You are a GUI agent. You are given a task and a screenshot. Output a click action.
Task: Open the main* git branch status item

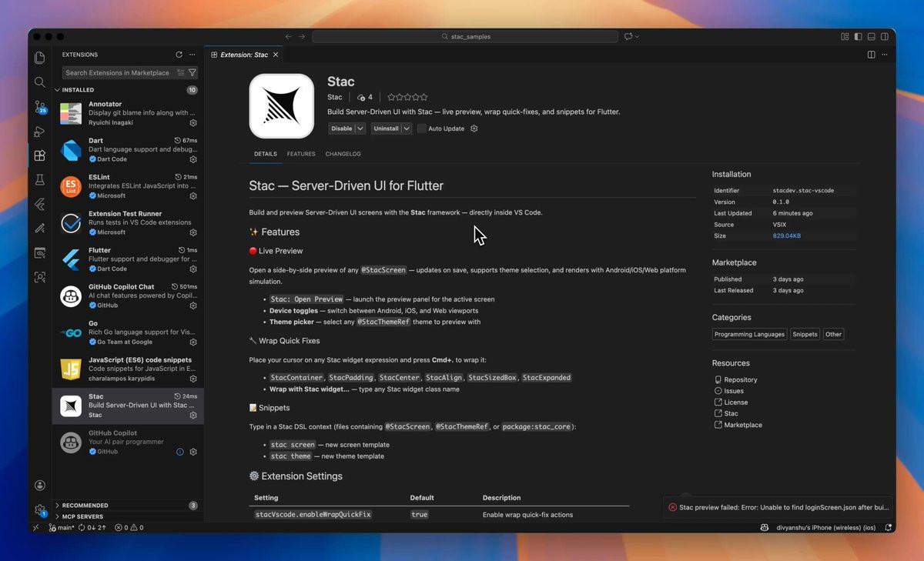click(x=62, y=528)
